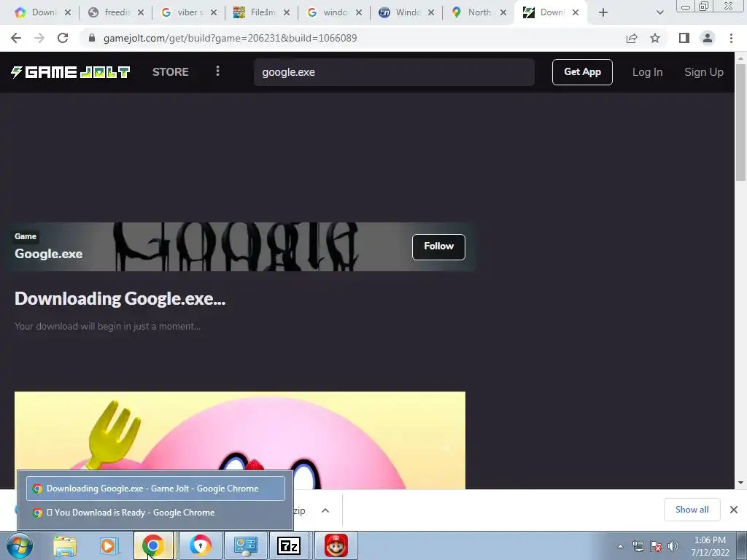The height and width of the screenshot is (560, 747).
Task: Click the padlock site info icon
Action: [92, 38]
